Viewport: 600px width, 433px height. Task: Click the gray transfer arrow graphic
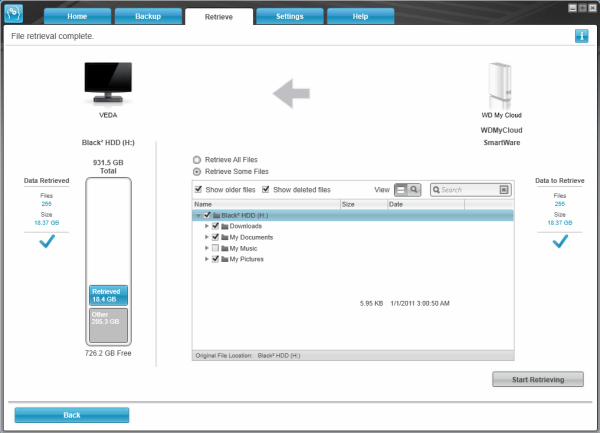(x=292, y=93)
